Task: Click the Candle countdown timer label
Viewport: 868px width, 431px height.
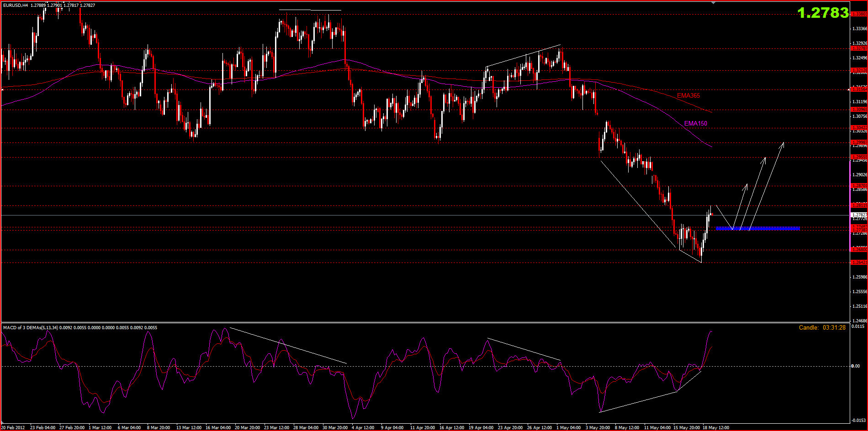Action: pyautogui.click(x=822, y=327)
